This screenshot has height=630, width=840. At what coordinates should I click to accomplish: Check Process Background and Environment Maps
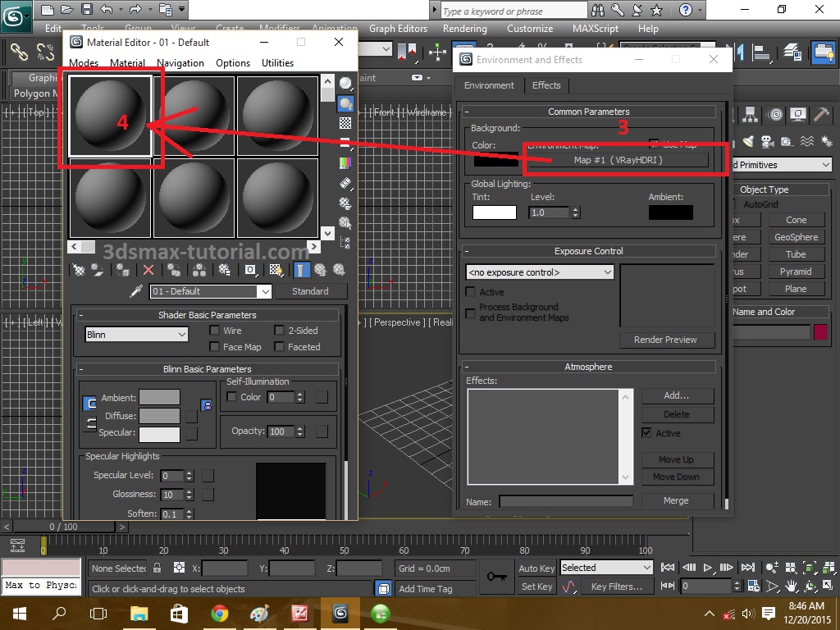[x=470, y=313]
